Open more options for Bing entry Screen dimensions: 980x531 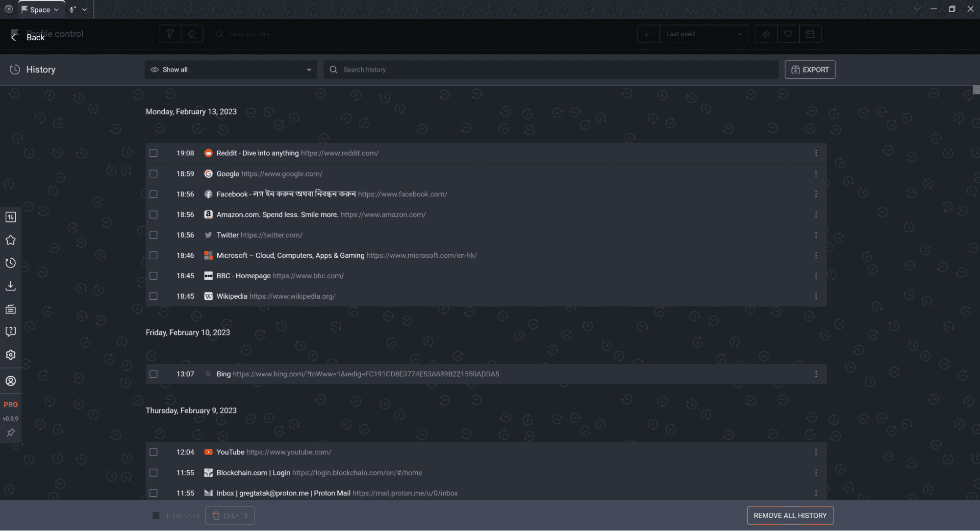[x=816, y=374]
